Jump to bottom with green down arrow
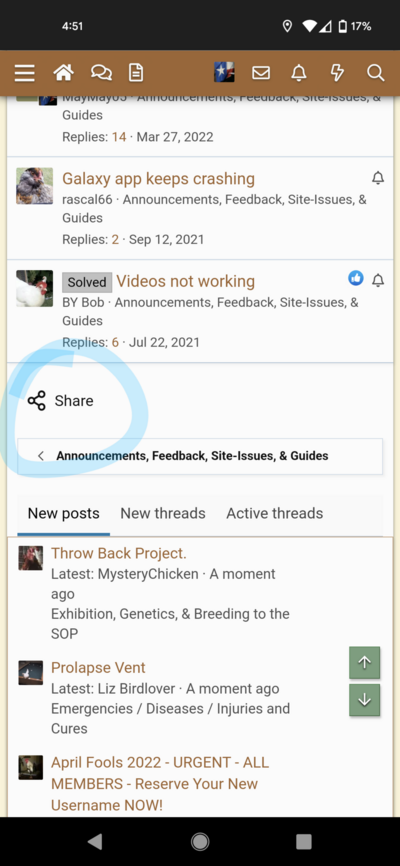400x866 pixels. (x=365, y=700)
